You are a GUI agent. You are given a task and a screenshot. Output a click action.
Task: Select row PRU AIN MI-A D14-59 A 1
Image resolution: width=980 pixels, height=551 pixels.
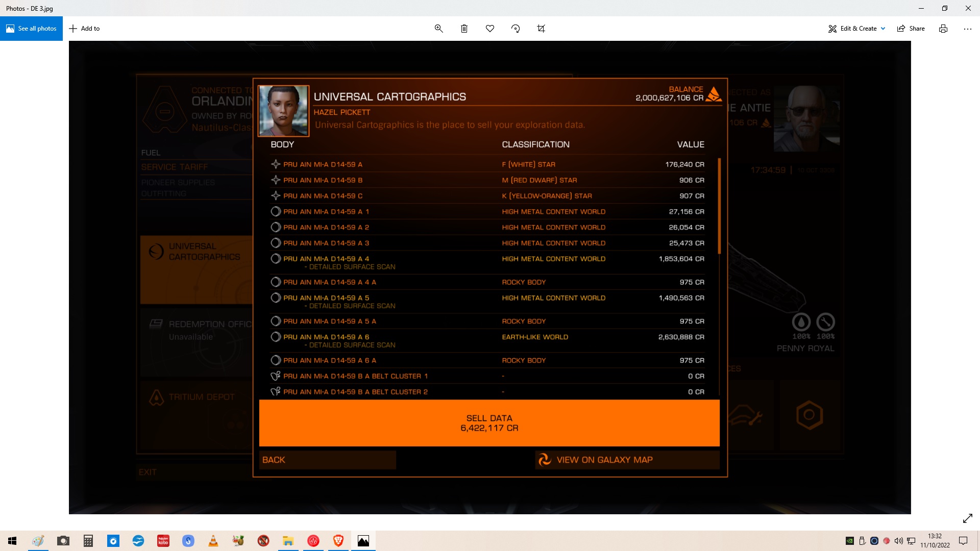pos(487,212)
